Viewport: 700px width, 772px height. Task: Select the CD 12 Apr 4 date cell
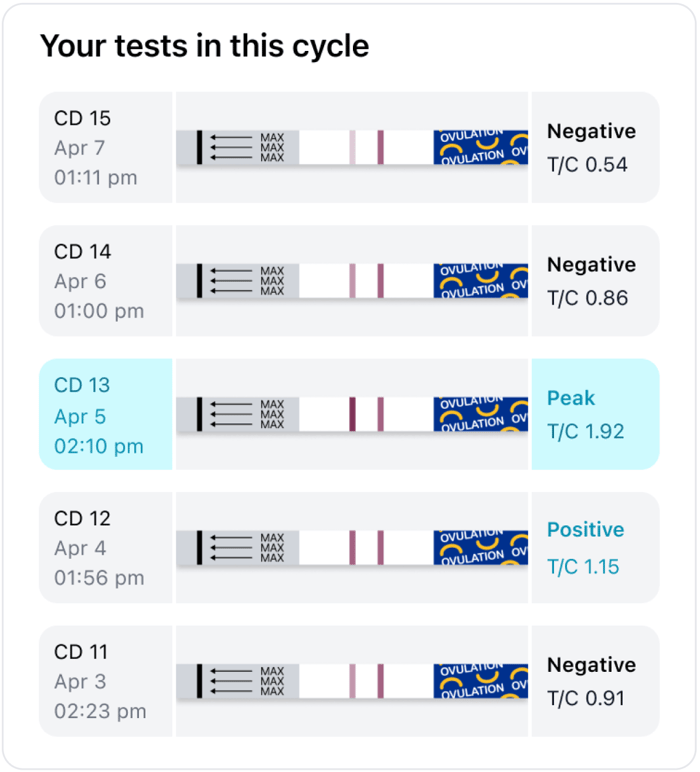point(105,548)
